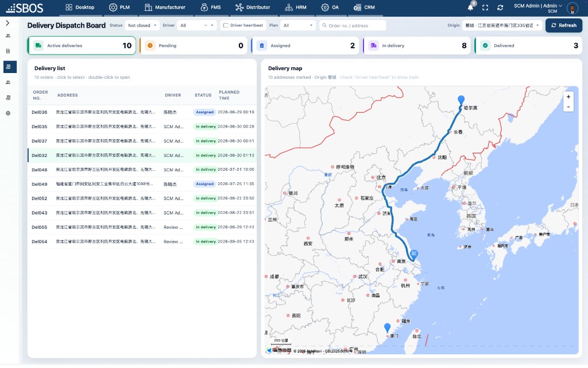Expand the SCM Admin account menu
This screenshot has height=368, width=588.
(537, 8)
